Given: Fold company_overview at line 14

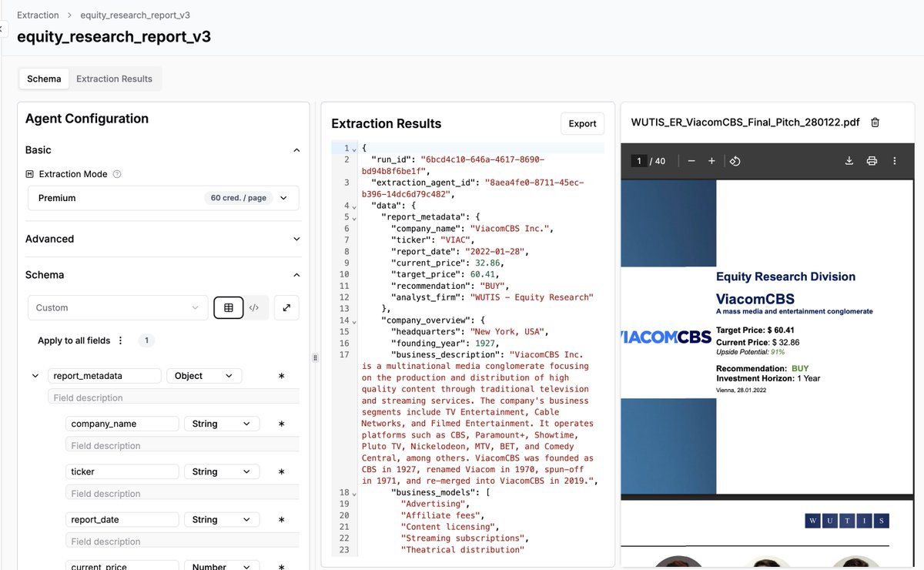Looking at the screenshot, I should pyautogui.click(x=354, y=320).
